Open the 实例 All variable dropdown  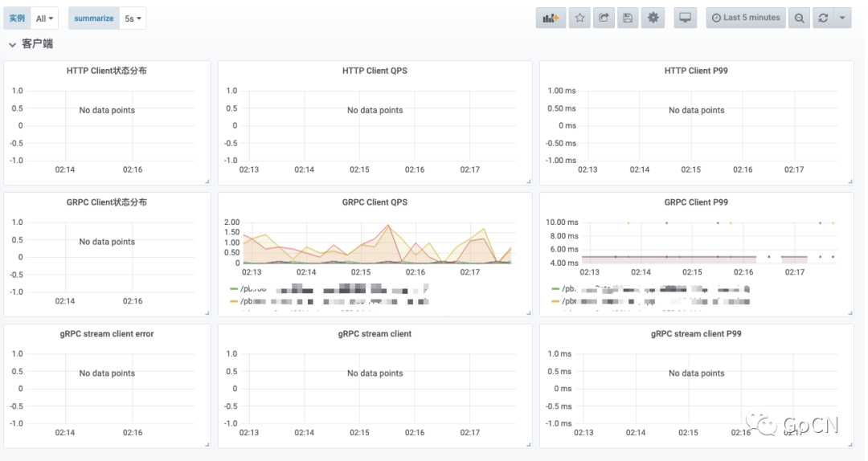point(45,18)
